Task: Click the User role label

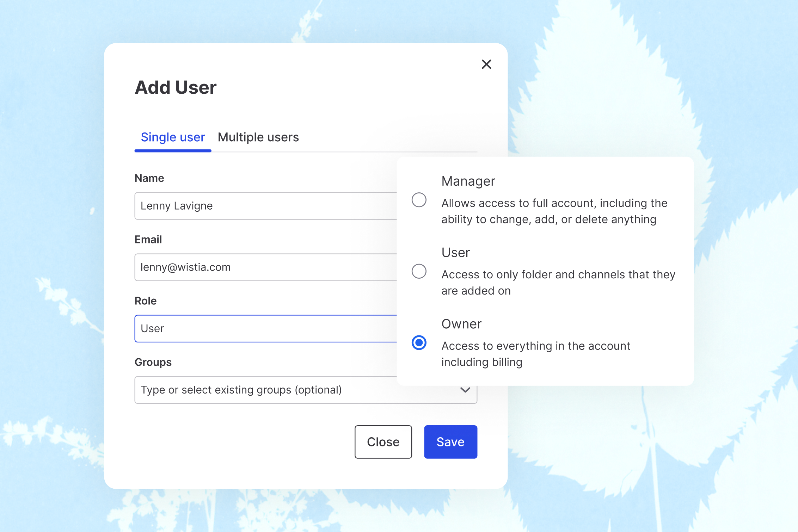Action: [x=455, y=252]
